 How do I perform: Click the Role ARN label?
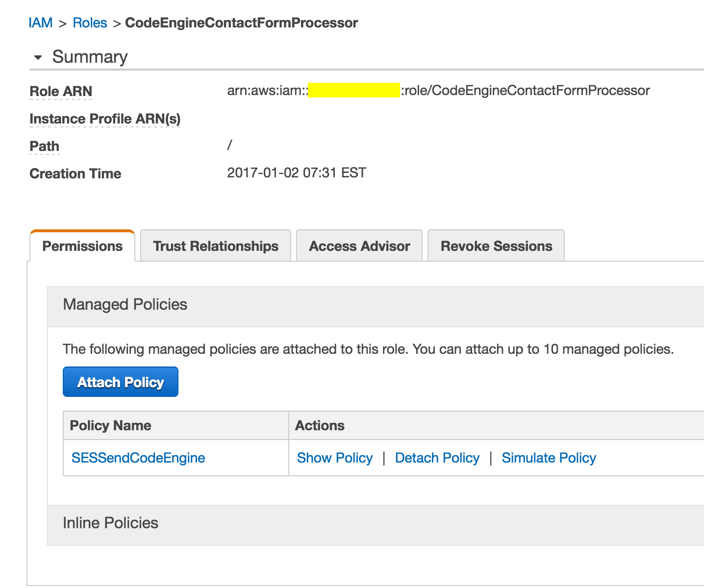(61, 92)
